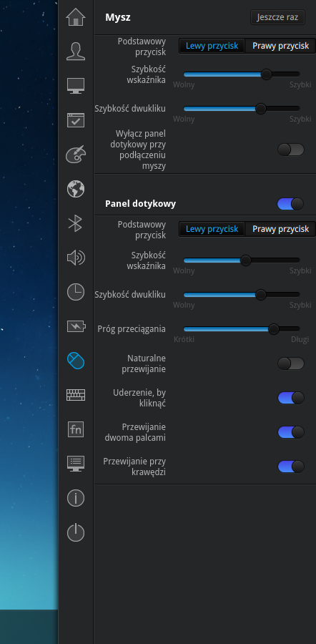Click the Jeszcze raz button
The width and height of the screenshot is (316, 644).
(277, 18)
